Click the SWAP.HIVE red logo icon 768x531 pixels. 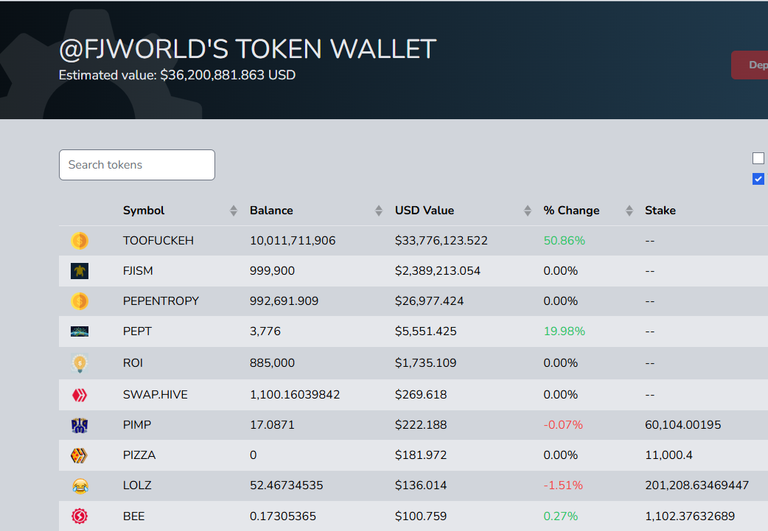click(x=79, y=395)
